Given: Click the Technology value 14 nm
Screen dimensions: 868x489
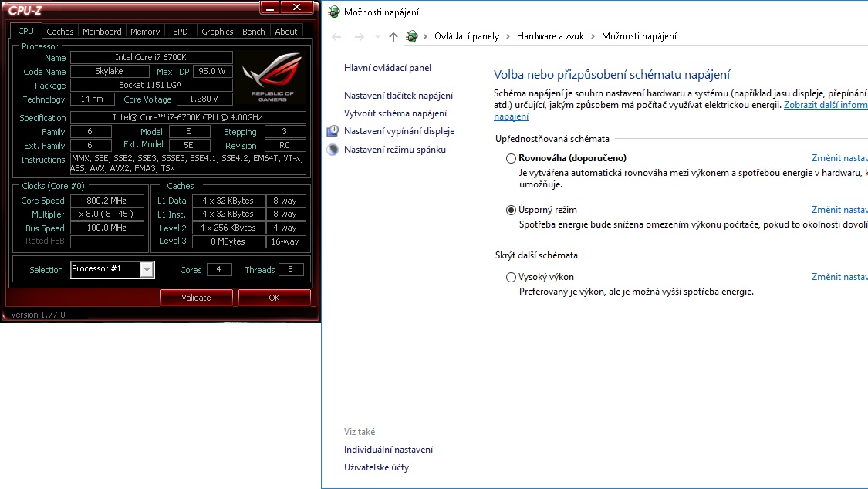Looking at the screenshot, I should coord(93,99).
